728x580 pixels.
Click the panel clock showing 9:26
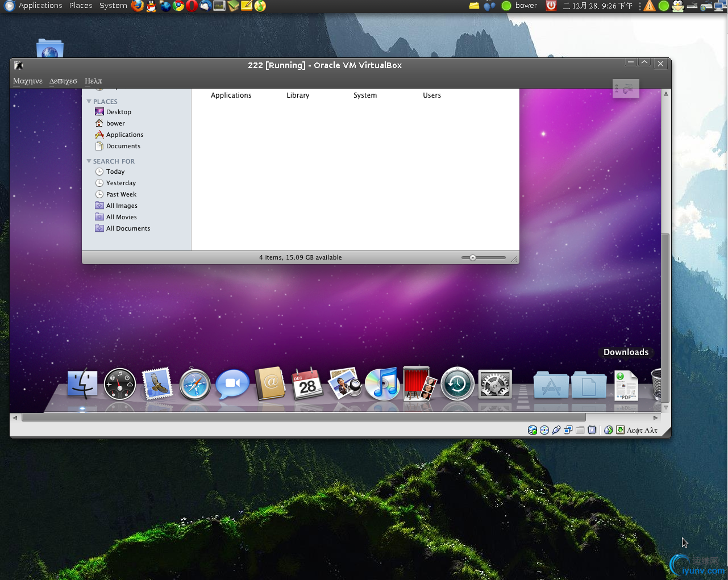(x=597, y=6)
